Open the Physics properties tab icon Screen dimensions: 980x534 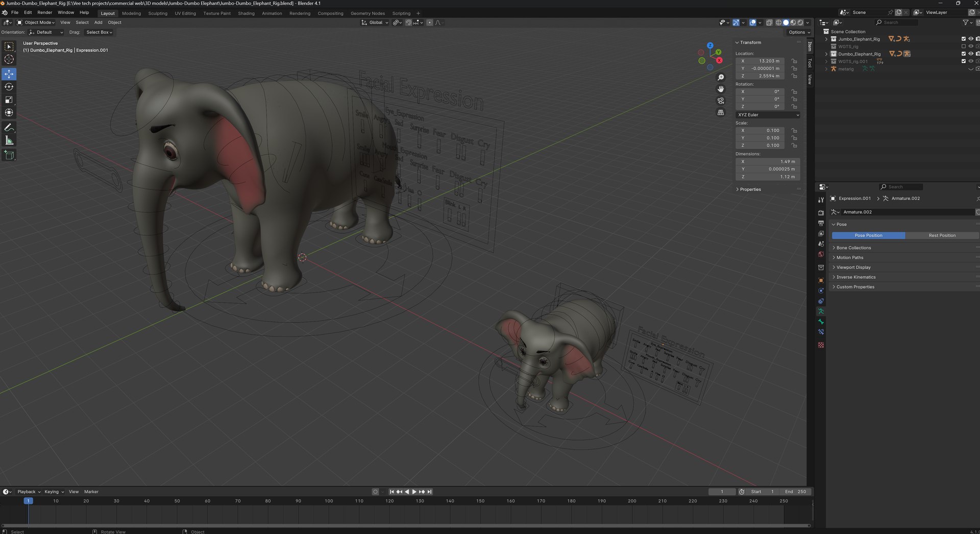pos(821,291)
